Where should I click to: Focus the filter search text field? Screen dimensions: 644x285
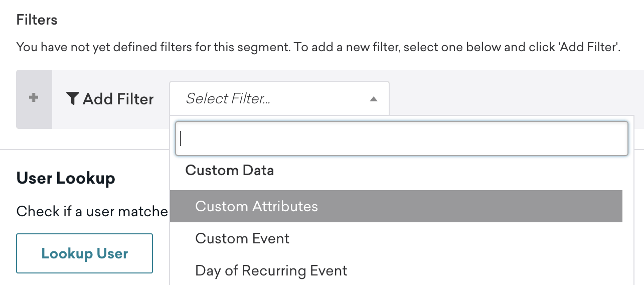tap(401, 138)
